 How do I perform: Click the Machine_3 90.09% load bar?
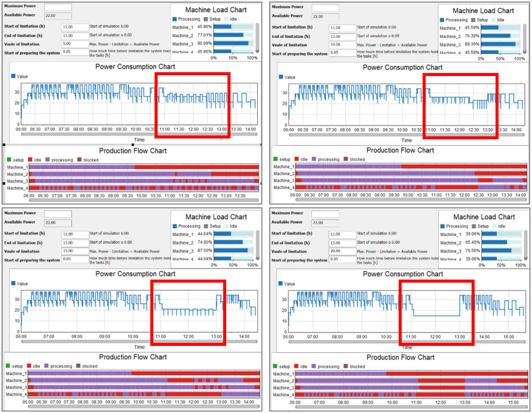pos(231,43)
